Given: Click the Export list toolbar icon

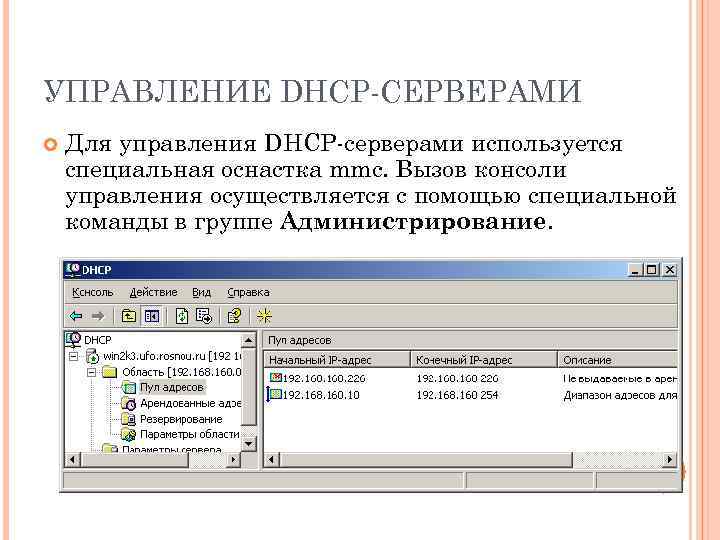Looking at the screenshot, I should click(x=204, y=316).
